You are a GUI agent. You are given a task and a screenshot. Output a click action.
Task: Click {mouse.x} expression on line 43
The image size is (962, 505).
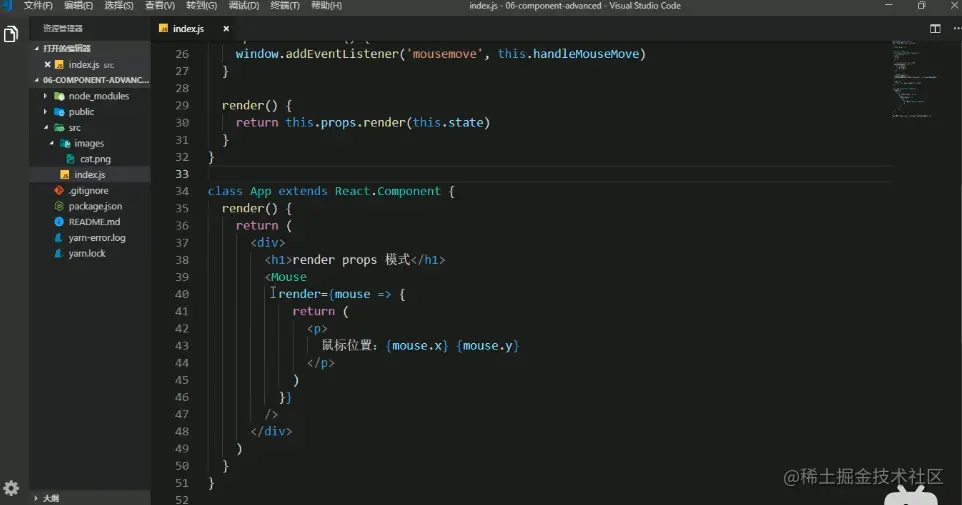[x=417, y=346]
